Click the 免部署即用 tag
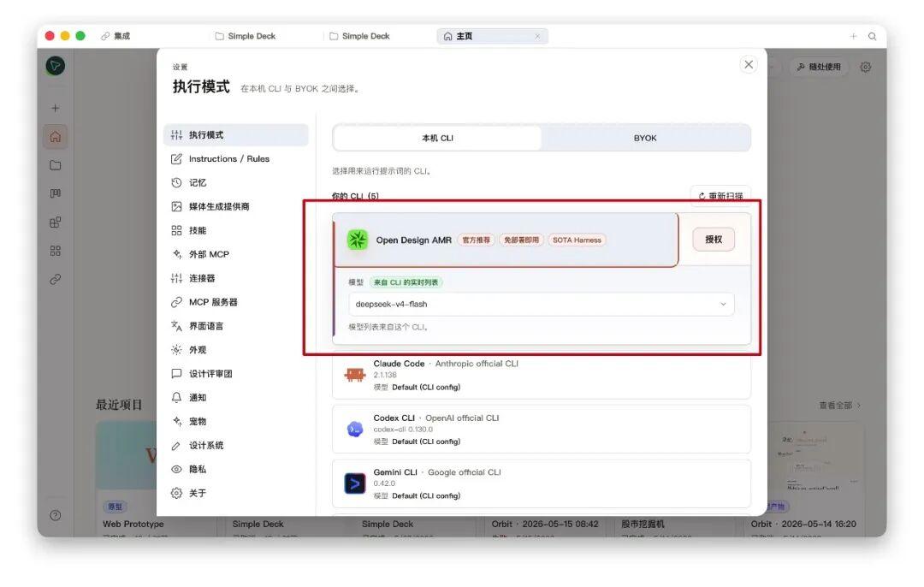The width and height of the screenshot is (924, 587). tap(522, 240)
